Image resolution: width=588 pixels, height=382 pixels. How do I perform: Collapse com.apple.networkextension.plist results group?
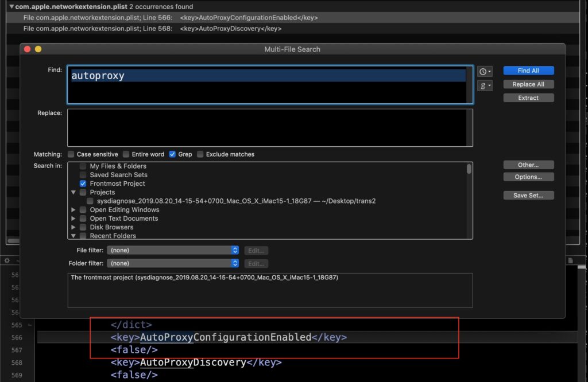click(x=11, y=7)
